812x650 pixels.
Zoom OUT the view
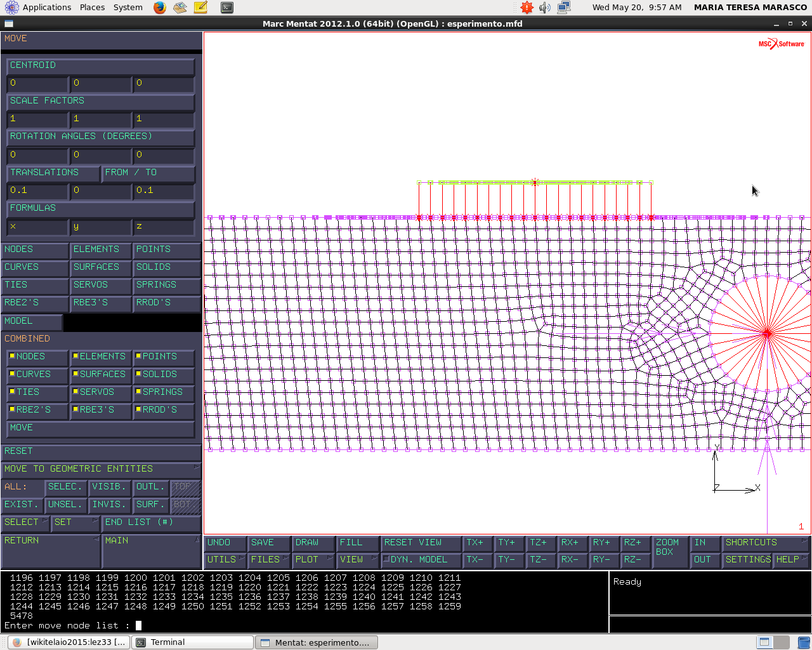(x=705, y=560)
